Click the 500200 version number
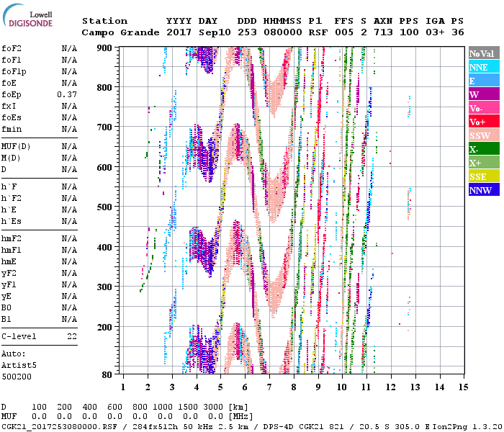 [x=17, y=377]
